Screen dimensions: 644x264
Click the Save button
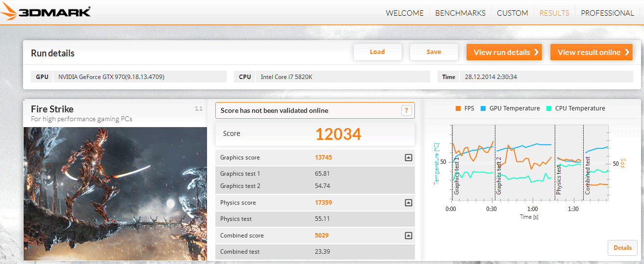tap(434, 52)
